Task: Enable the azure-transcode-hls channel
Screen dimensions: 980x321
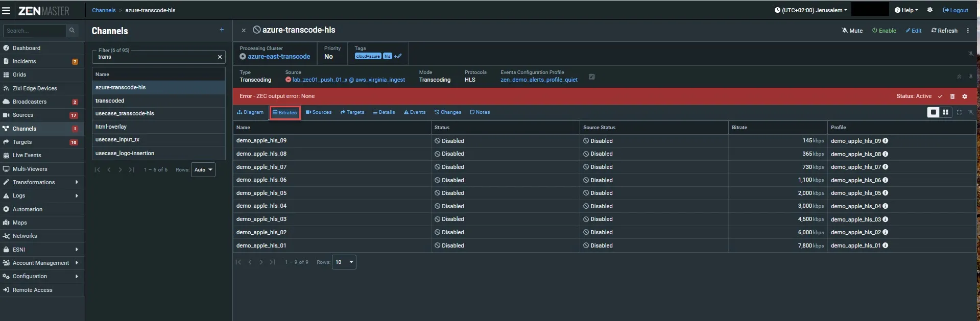Action: coord(884,31)
